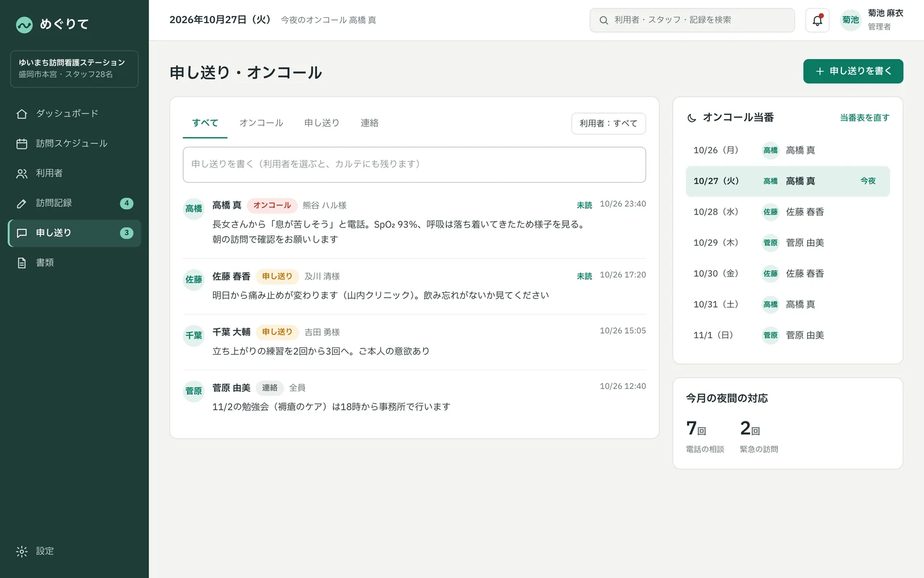The image size is (924, 578).
Task: Click the 10/27（火）on-call row
Action: [788, 181]
